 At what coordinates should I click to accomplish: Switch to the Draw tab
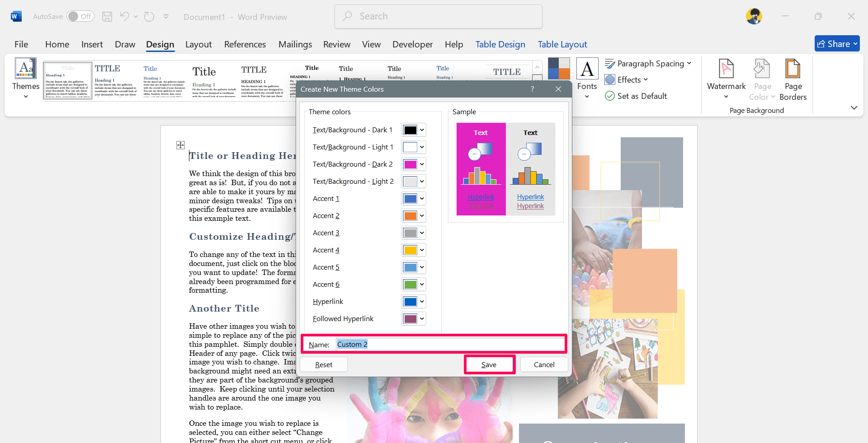[x=125, y=44]
